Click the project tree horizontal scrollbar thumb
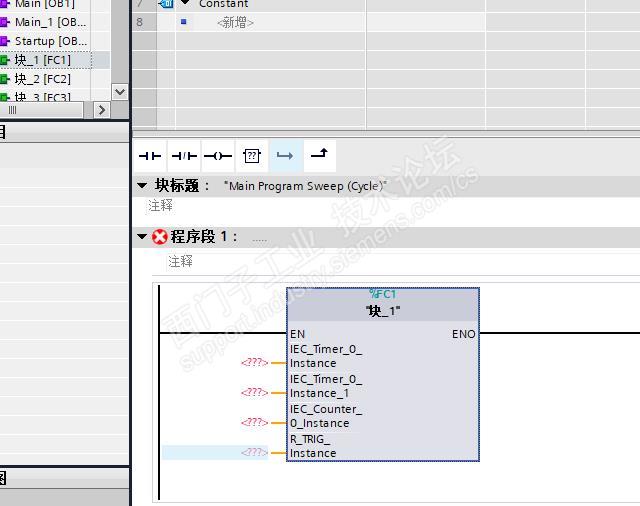The image size is (640, 506). 41,110
